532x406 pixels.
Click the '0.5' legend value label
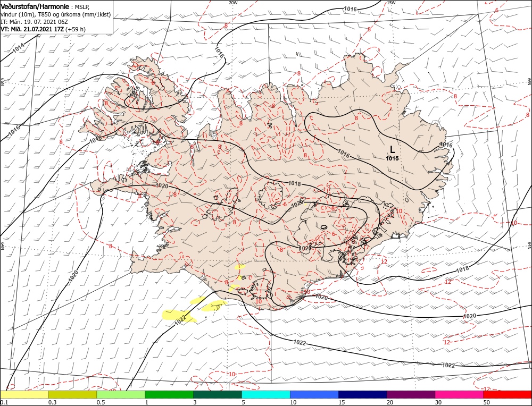pyautogui.click(x=101, y=402)
